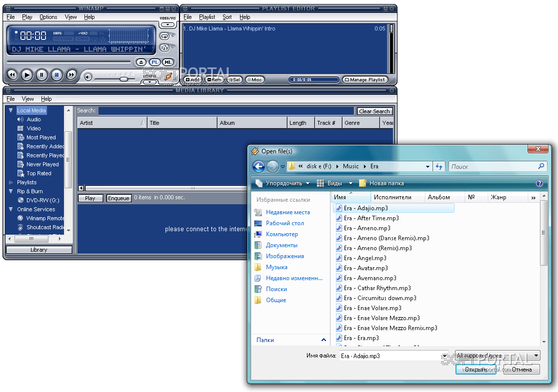This screenshot has width=558, height=392.
Task: Click the Winamp lightning bolt logo
Action: 168,76
